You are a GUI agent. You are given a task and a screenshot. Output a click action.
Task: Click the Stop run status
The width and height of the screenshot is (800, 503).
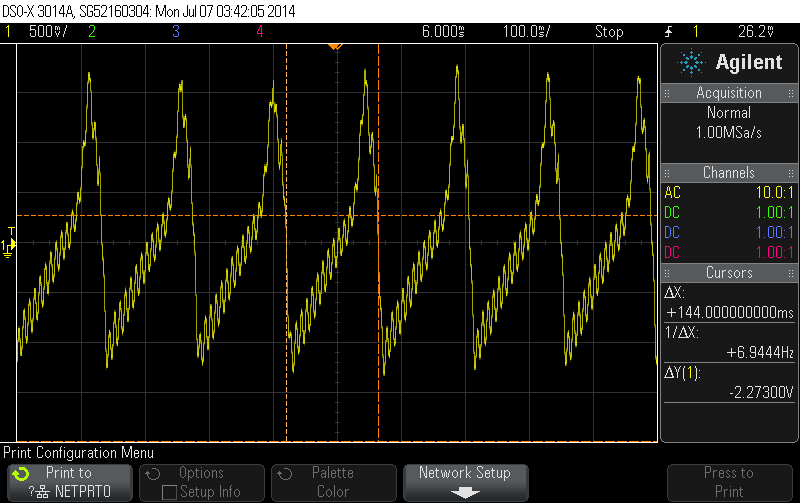(x=609, y=32)
